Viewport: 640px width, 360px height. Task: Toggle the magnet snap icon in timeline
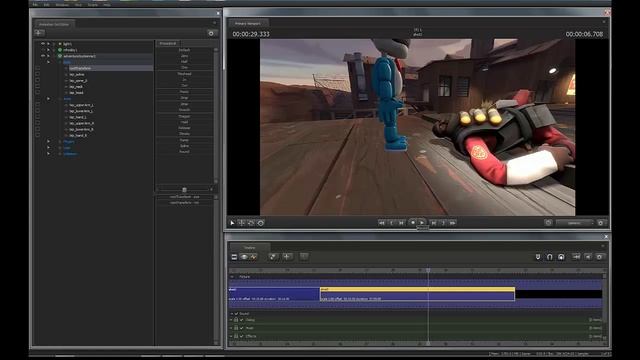pos(549,257)
